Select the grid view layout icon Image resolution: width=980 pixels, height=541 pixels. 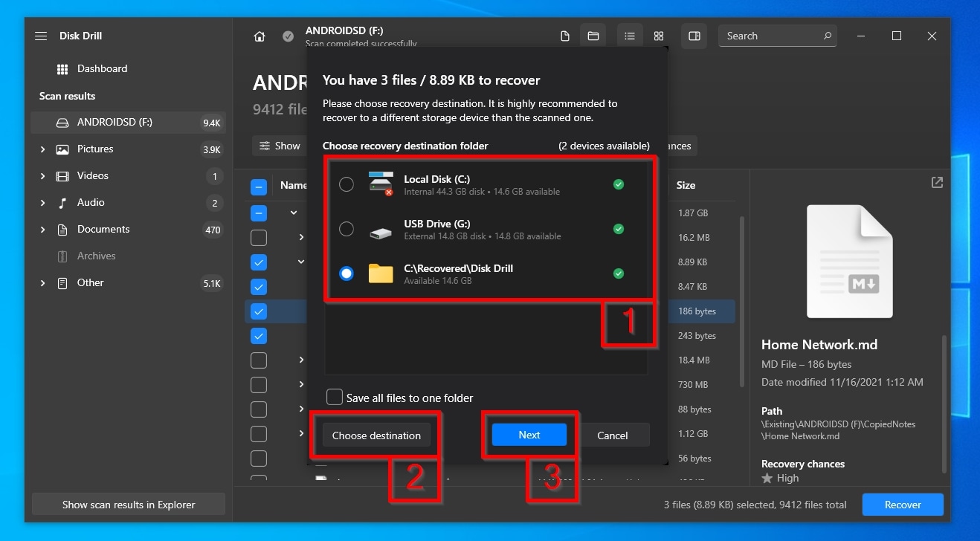coord(659,36)
